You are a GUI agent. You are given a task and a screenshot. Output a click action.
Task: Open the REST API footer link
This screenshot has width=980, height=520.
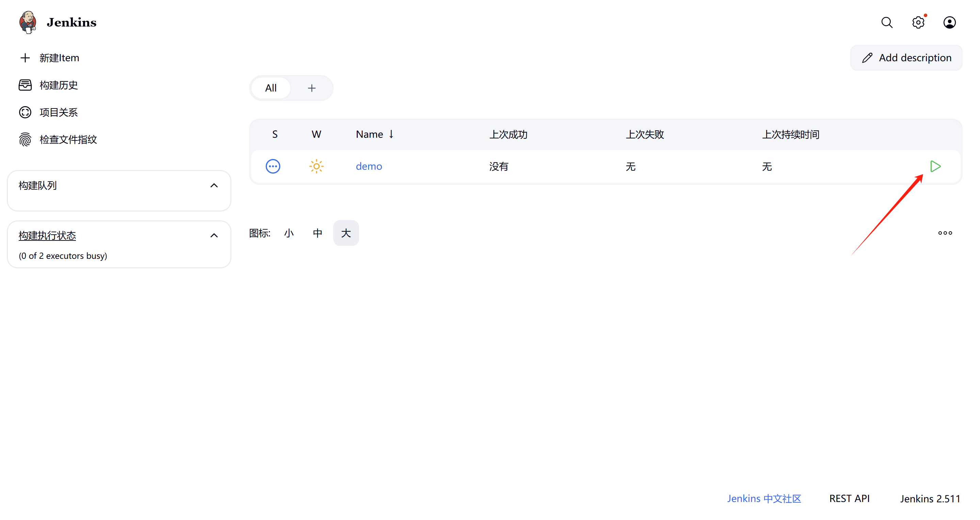849,498
